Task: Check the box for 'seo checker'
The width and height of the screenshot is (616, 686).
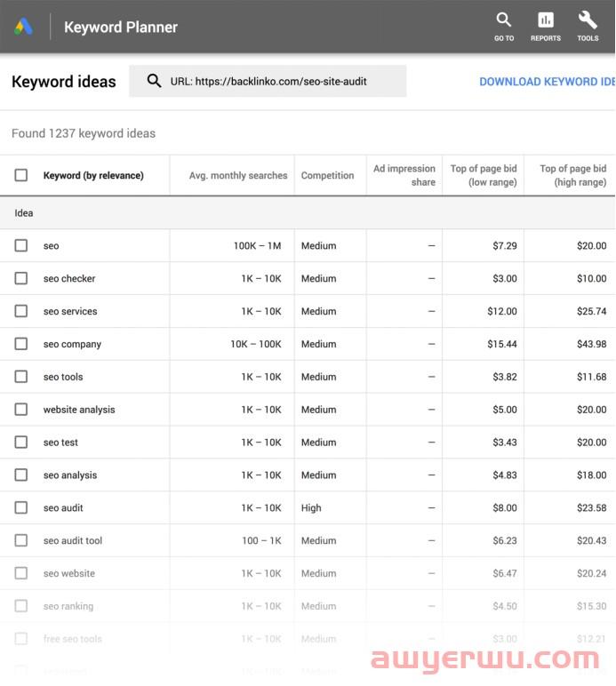Action: pos(21,278)
